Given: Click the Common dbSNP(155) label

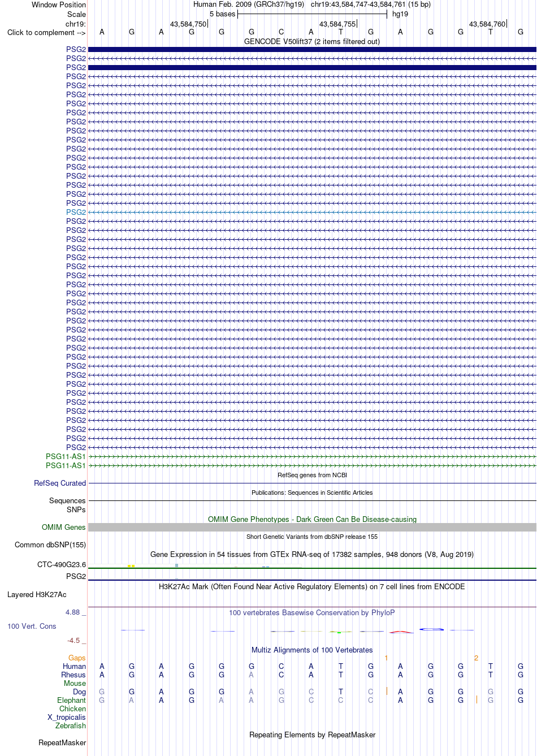Looking at the screenshot, I should tap(50, 545).
